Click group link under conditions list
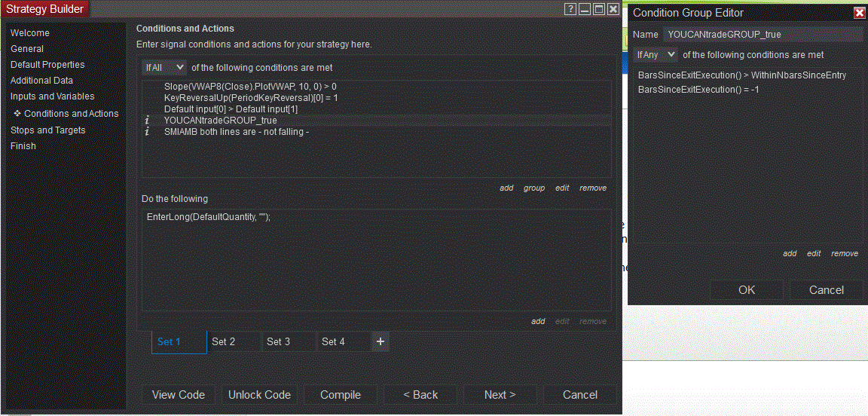This screenshot has height=416, width=868. point(534,188)
